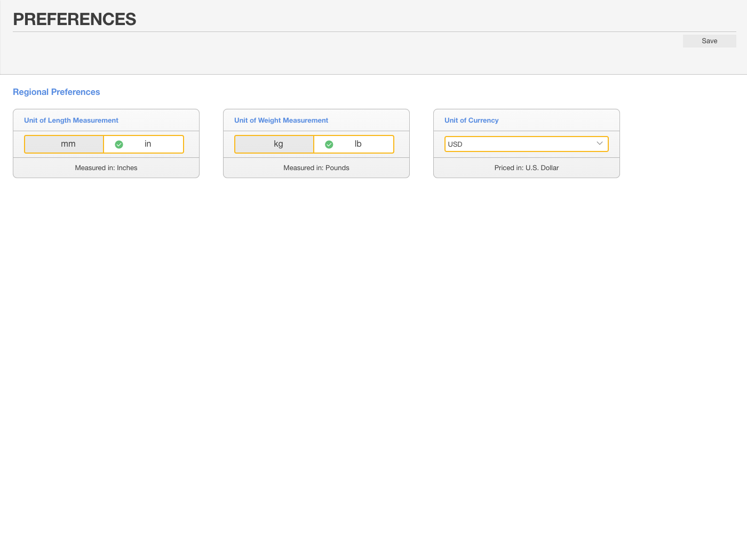The height and width of the screenshot is (560, 747).
Task: Click 'Measured in: Pounds' text
Action: tap(316, 168)
